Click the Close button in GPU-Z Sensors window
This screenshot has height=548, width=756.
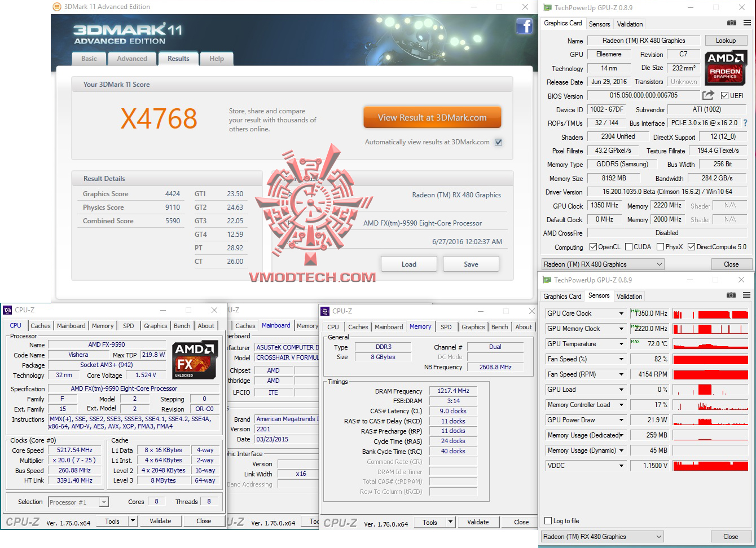pos(731,537)
